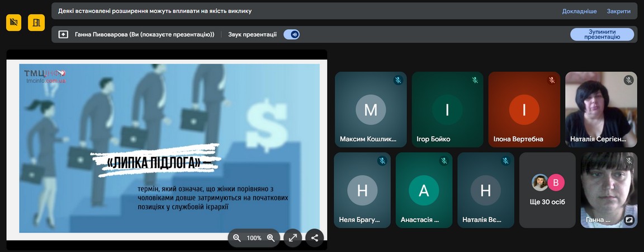This screenshot has width=644, height=252.
Task: Click the present-screen icon beside Ганна Пивоварова
Action: (x=63, y=34)
